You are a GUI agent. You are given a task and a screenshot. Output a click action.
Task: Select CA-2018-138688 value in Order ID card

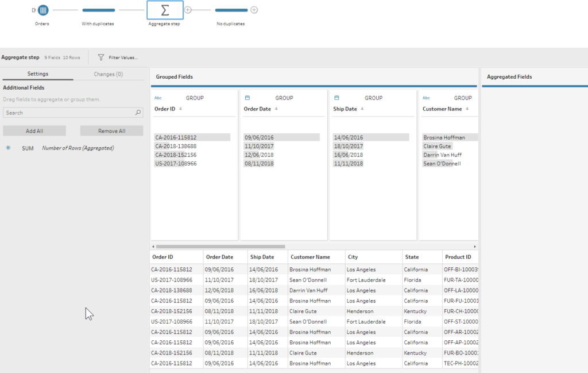click(x=176, y=147)
